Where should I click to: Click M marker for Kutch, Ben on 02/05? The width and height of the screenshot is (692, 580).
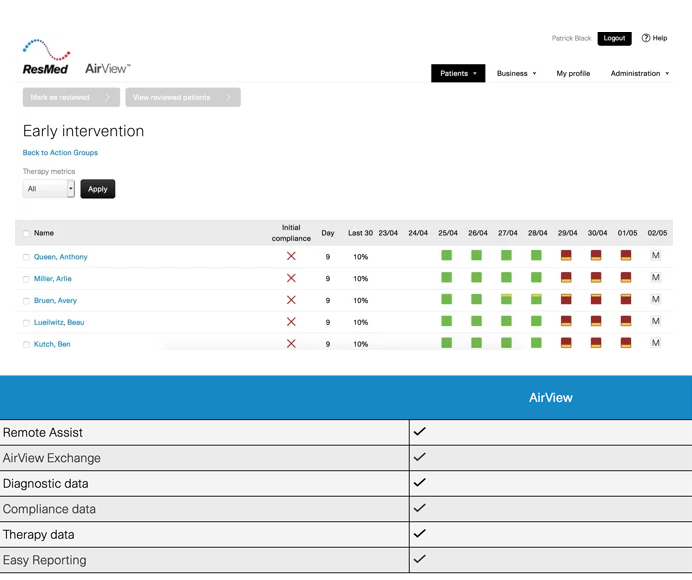pyautogui.click(x=656, y=343)
